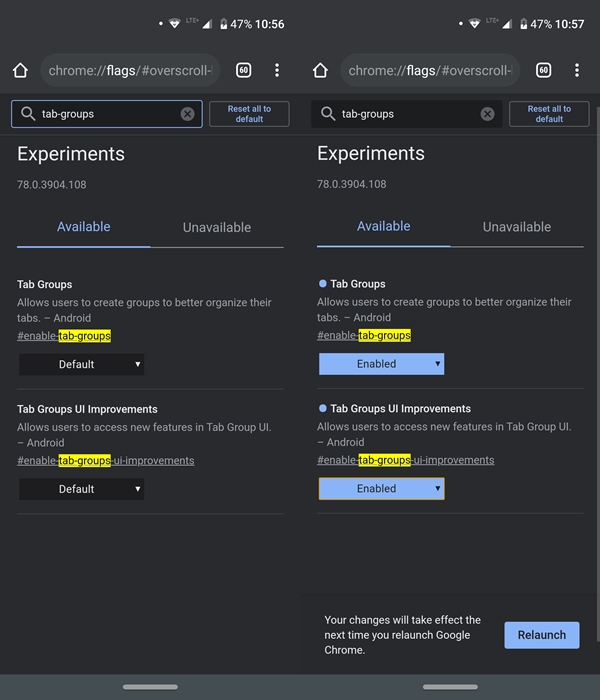Open tab switcher showing 60 in left screen
Viewport: 600px width, 700px height.
243,70
